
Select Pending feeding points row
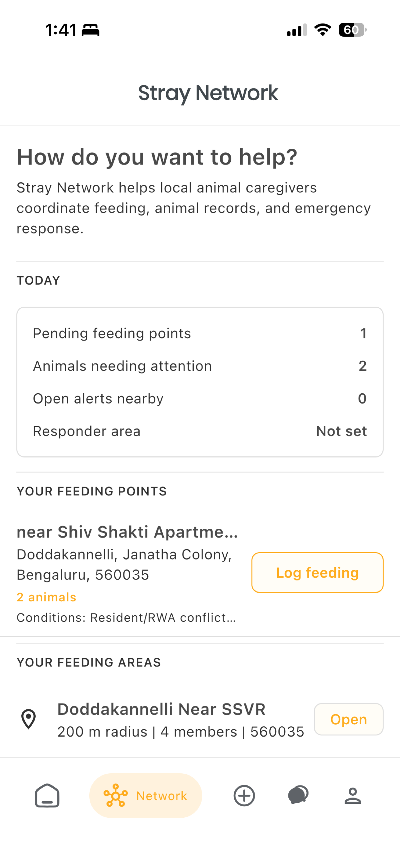200,333
